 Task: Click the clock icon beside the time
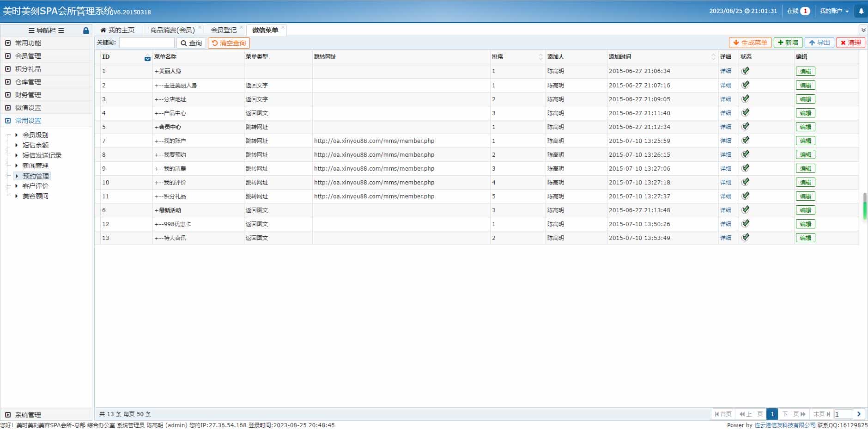tap(747, 11)
